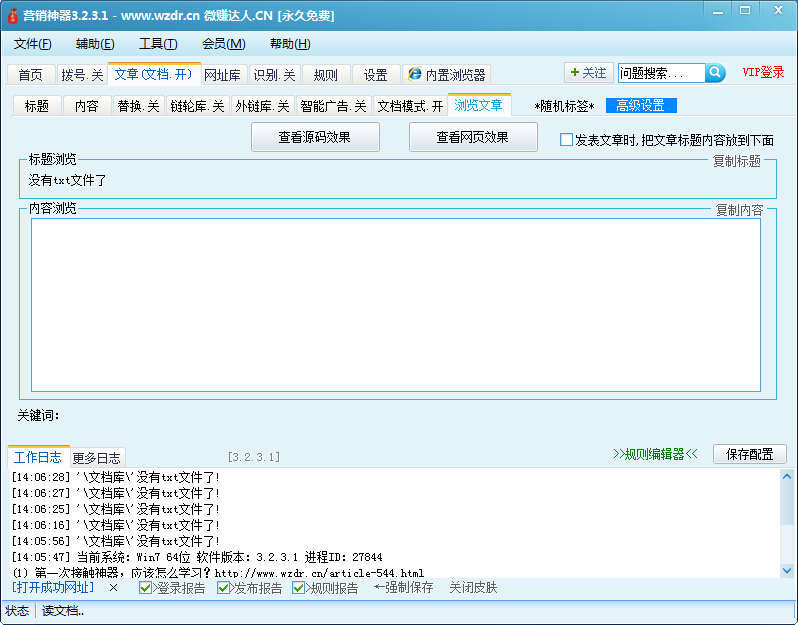Click the 保存配置 button
The image size is (798, 625).
(x=750, y=454)
